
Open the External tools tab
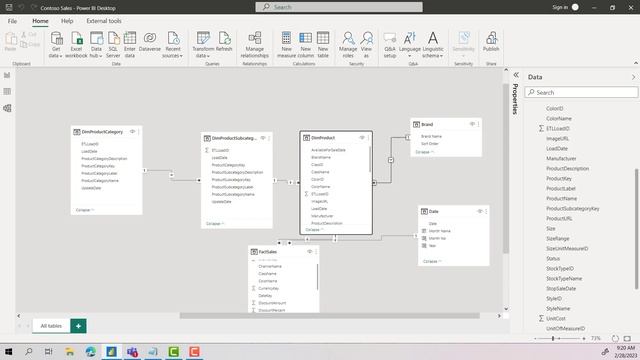pyautogui.click(x=104, y=21)
